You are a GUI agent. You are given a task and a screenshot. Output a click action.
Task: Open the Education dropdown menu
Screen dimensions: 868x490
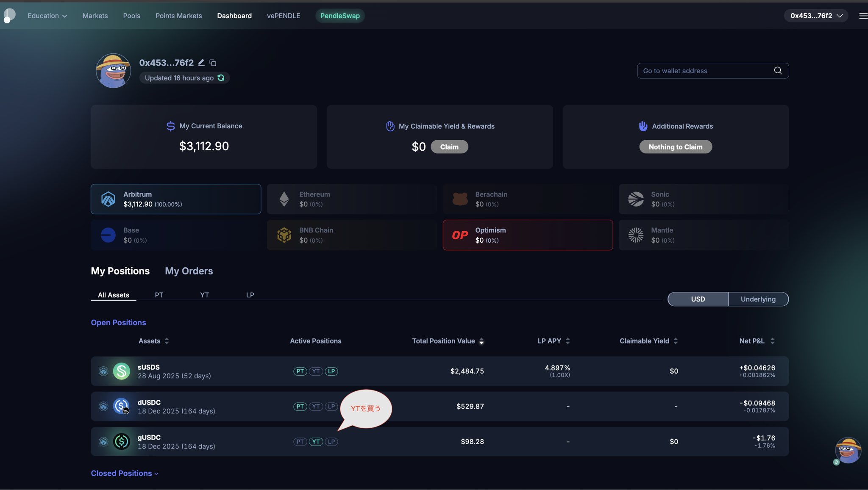tap(47, 16)
